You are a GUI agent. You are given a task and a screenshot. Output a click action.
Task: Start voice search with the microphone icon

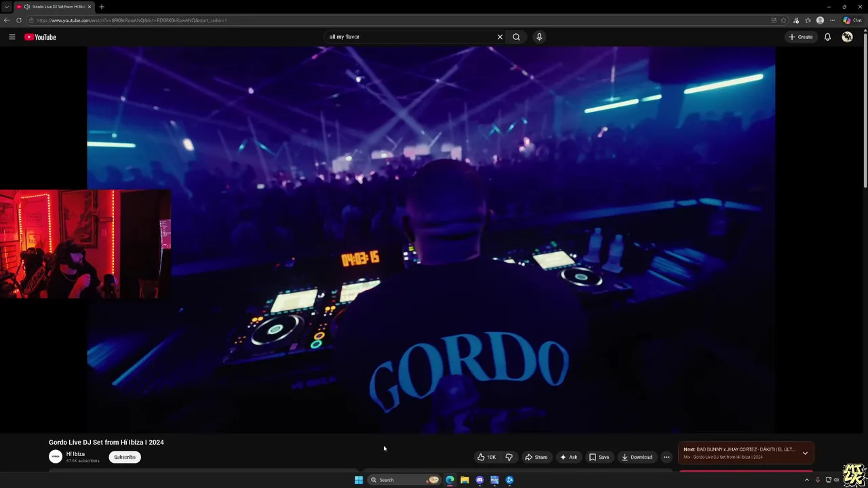pyautogui.click(x=539, y=37)
